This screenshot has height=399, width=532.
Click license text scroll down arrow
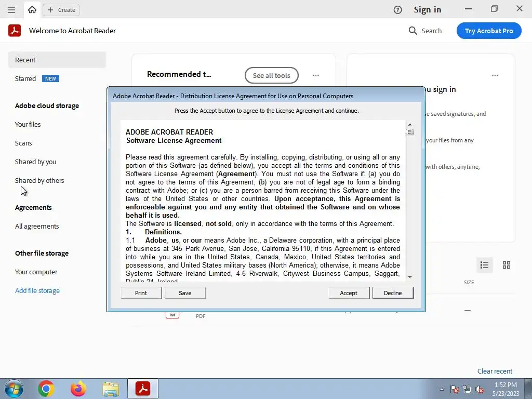[x=410, y=277]
